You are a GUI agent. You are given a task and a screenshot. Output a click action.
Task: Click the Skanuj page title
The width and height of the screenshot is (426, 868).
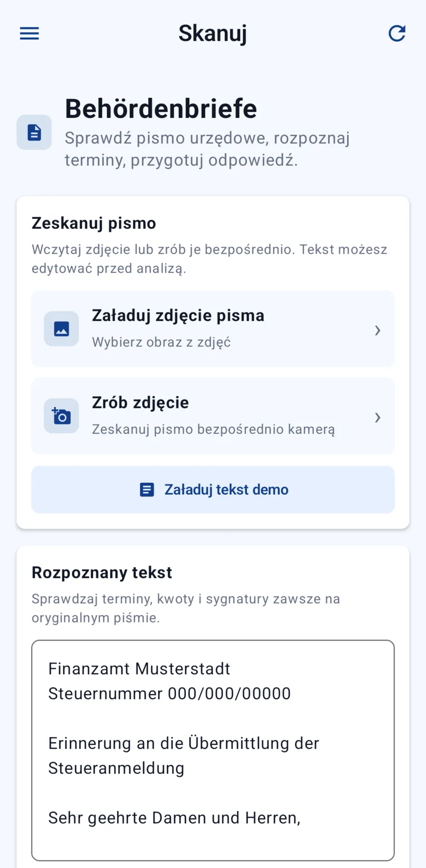click(x=213, y=34)
